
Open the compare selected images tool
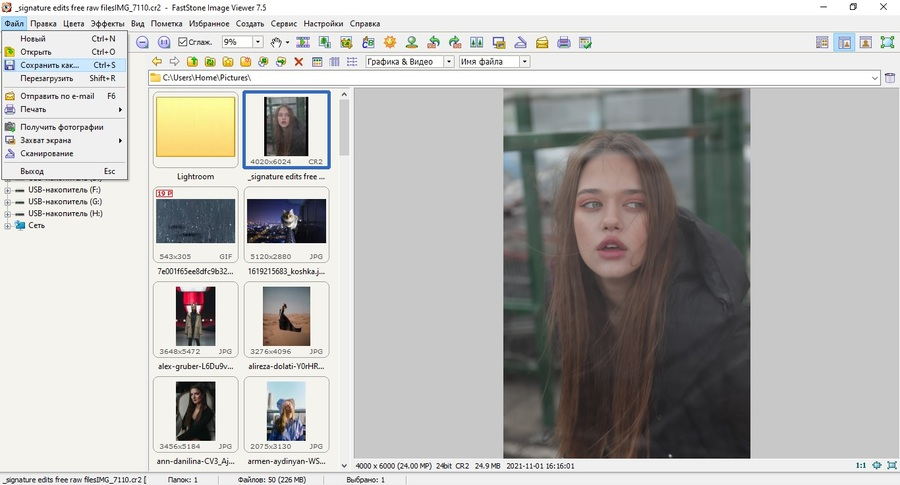[476, 42]
